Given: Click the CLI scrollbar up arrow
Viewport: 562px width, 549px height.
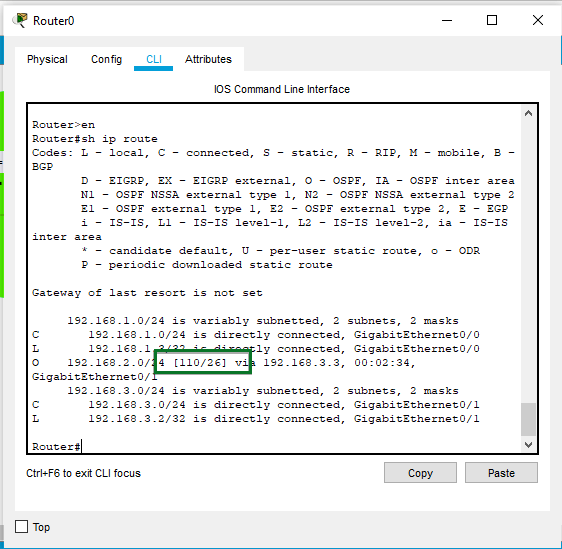Looking at the screenshot, I should [x=528, y=114].
